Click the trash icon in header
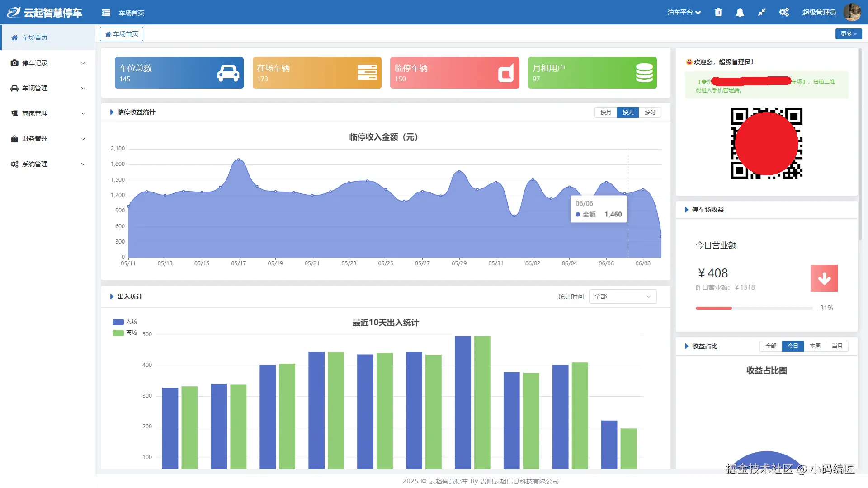This screenshot has width=868, height=488. 718,12
